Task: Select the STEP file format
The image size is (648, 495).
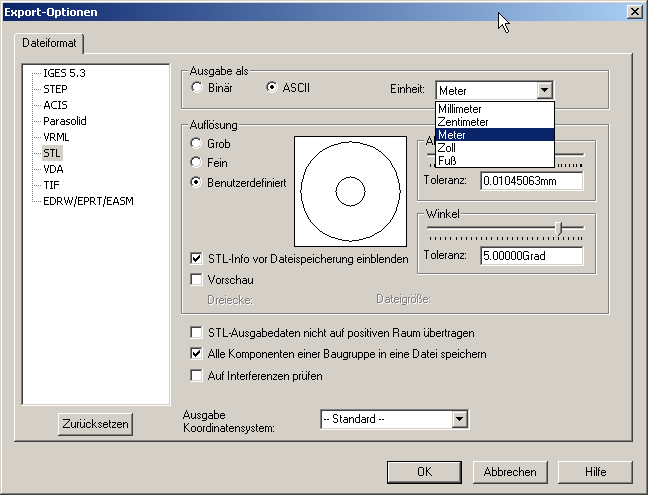Action: click(55, 89)
